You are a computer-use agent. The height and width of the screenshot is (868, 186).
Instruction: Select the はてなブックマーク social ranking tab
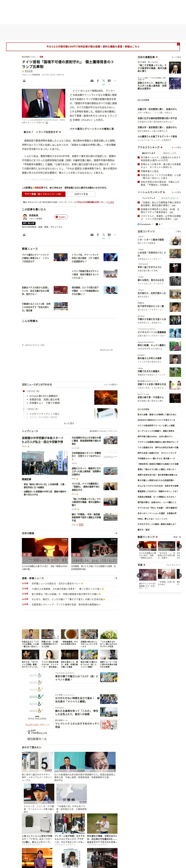point(170,198)
